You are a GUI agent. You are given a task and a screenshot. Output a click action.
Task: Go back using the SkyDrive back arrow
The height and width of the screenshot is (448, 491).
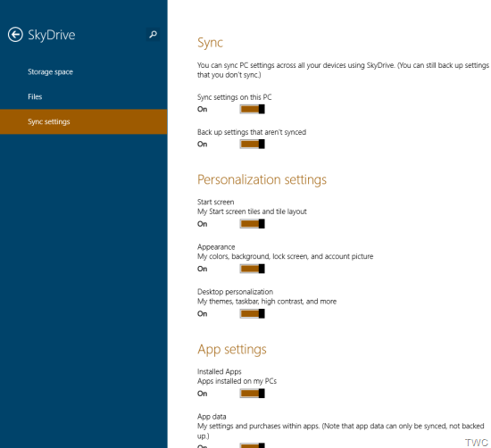click(15, 35)
